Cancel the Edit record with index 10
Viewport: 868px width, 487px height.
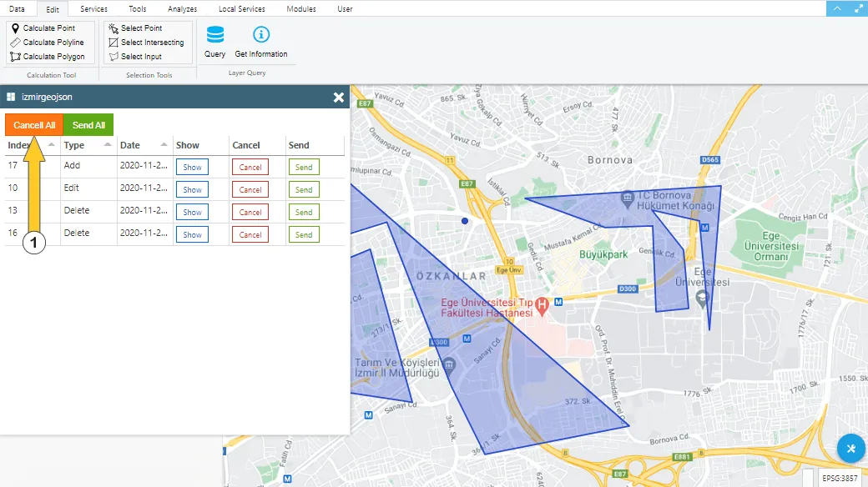(x=250, y=190)
